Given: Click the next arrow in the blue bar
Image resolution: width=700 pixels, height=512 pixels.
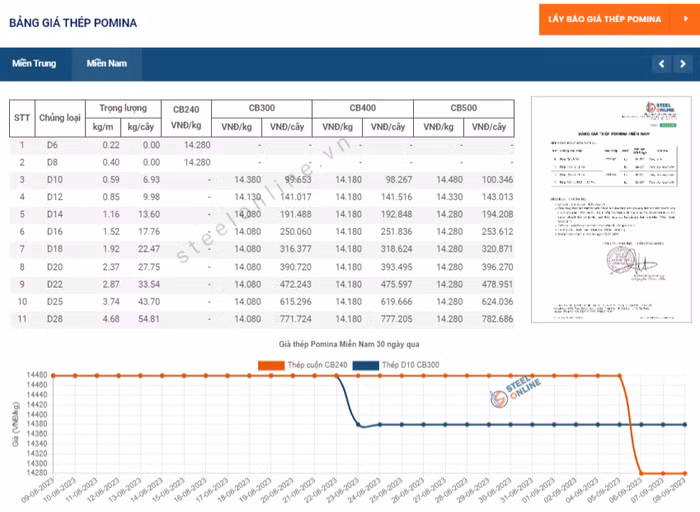Looking at the screenshot, I should coord(683,64).
